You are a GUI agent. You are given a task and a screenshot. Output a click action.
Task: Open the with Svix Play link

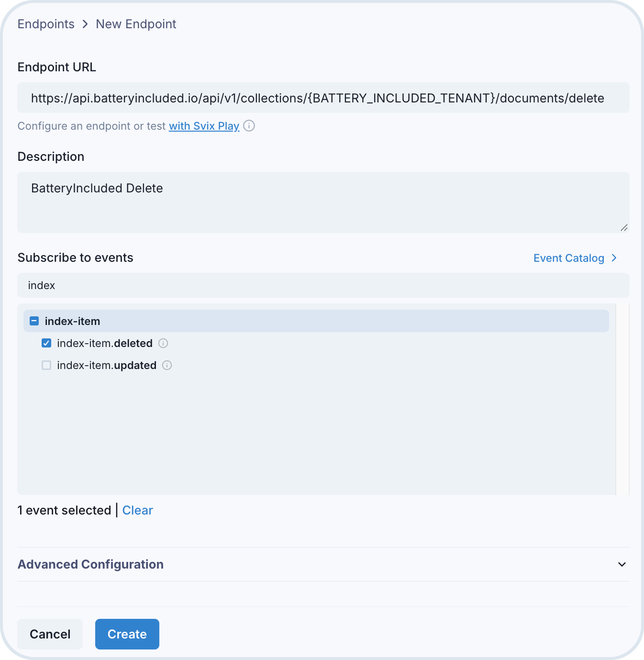pyautogui.click(x=204, y=126)
